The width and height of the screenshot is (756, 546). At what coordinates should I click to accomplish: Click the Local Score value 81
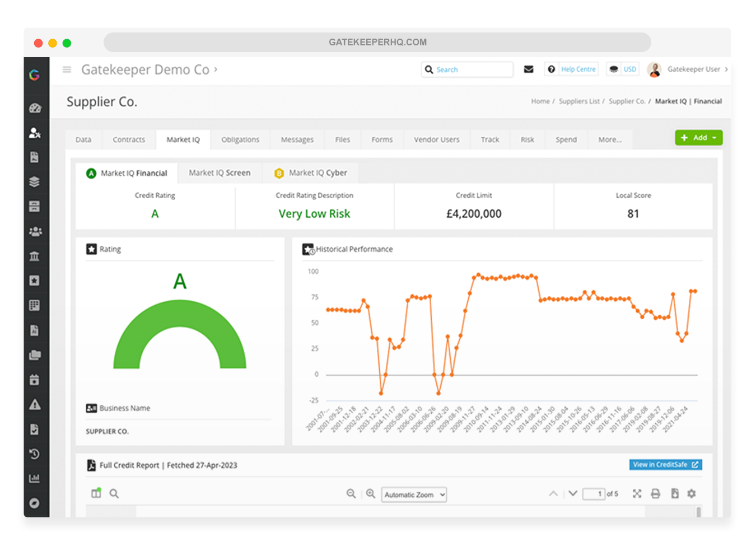633,214
